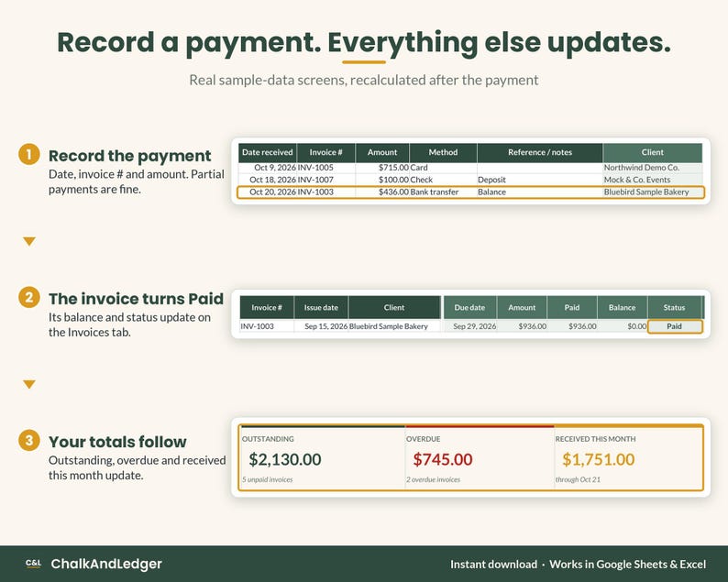728x582 pixels.
Task: Click the OVERDUE card label
Action: pyautogui.click(x=424, y=439)
